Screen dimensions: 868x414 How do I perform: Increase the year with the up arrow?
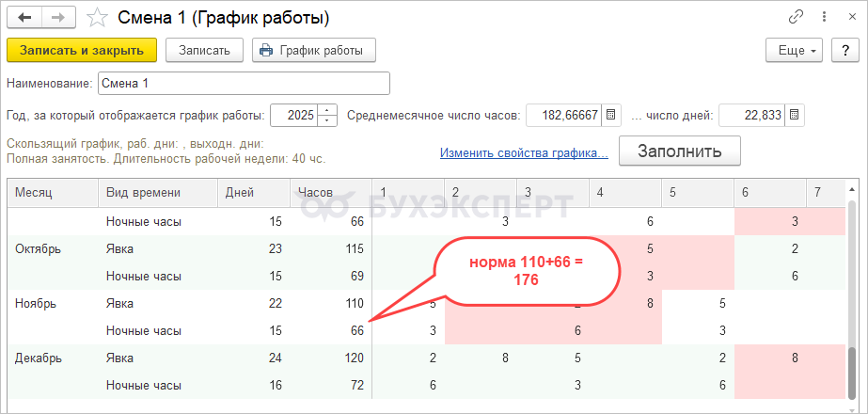(x=328, y=110)
